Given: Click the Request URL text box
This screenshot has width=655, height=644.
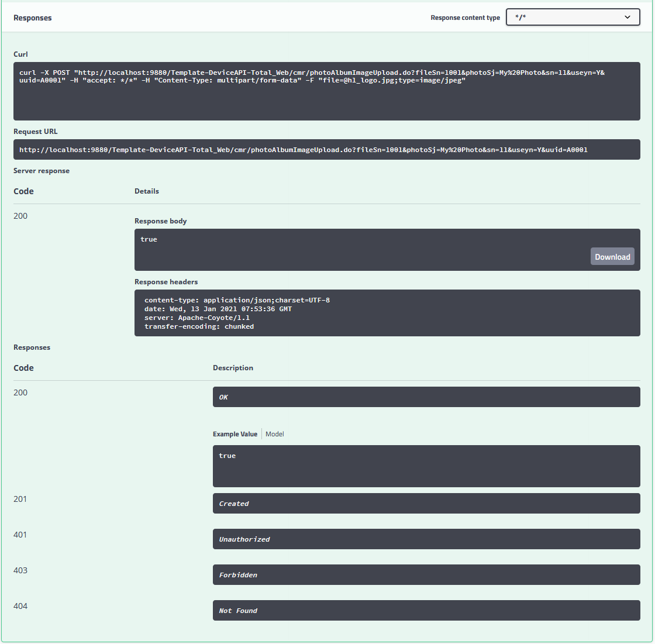Looking at the screenshot, I should (326, 150).
